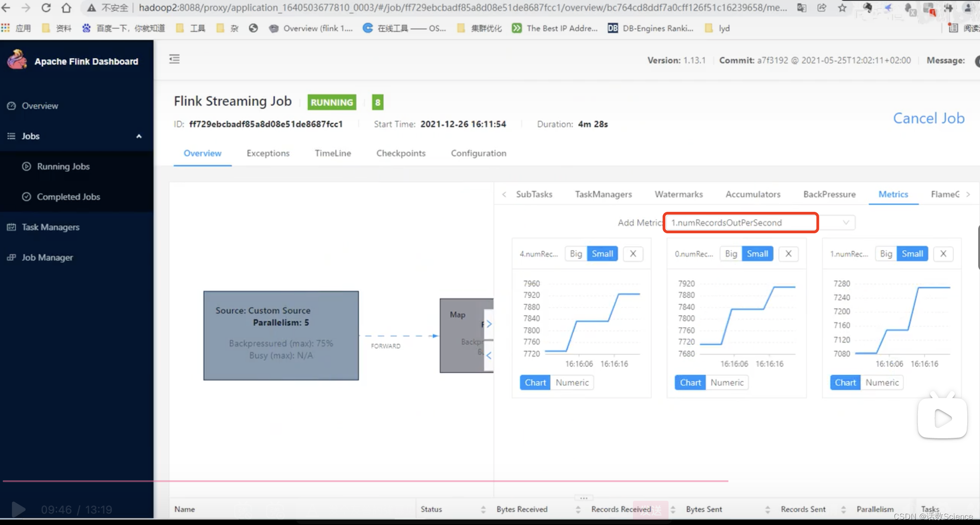Click the SubTasks panel icon
Image resolution: width=980 pixels, height=525 pixels.
(x=534, y=194)
